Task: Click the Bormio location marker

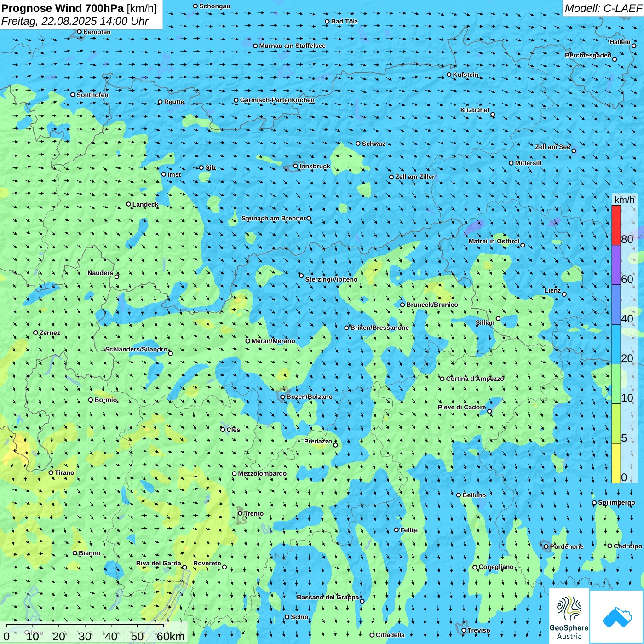Action: coord(91,400)
